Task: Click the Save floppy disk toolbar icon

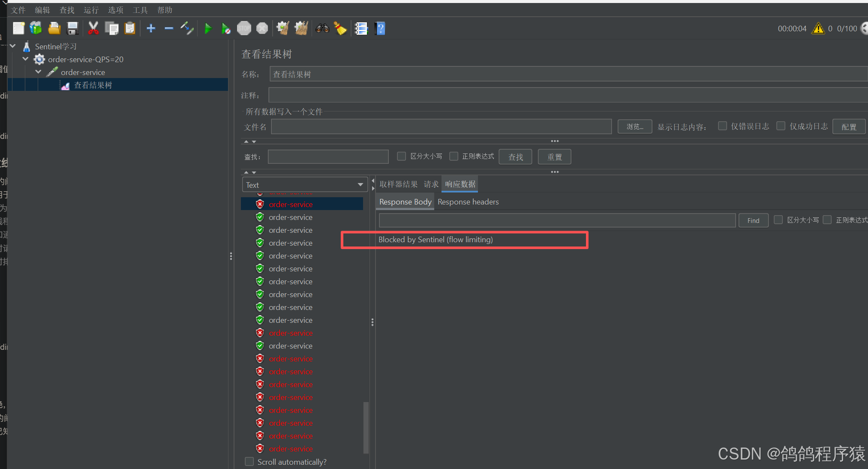Action: pyautogui.click(x=72, y=29)
